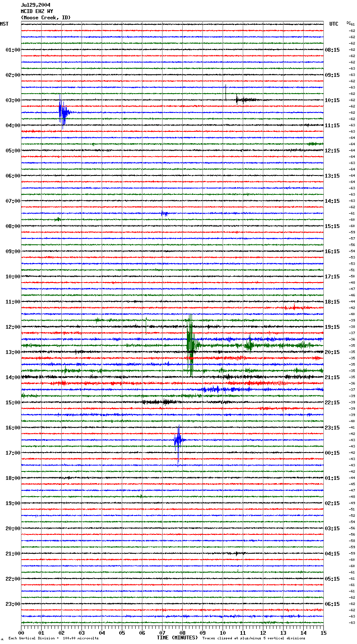Viewport: 357px width, 644px height.
Task: Select the 23:15 UTC time label
Action: [x=332, y=428]
